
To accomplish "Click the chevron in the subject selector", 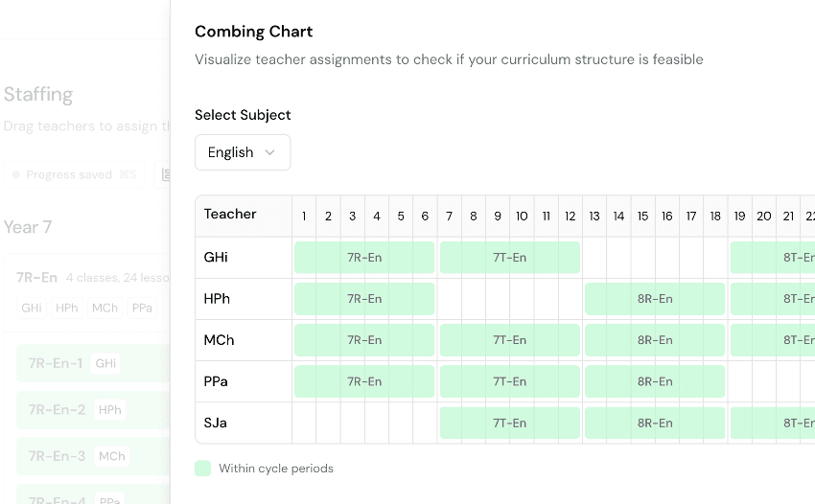I will pos(270,152).
